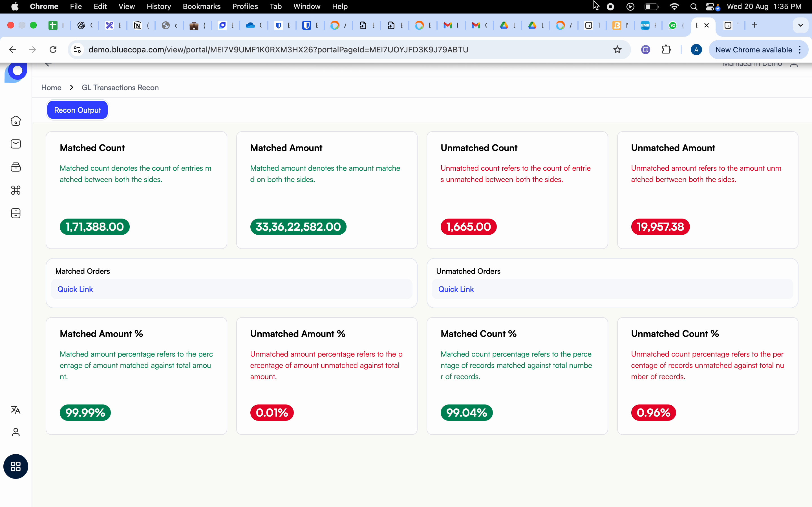Open site information via the tune icon
The image size is (812, 507).
point(77,49)
